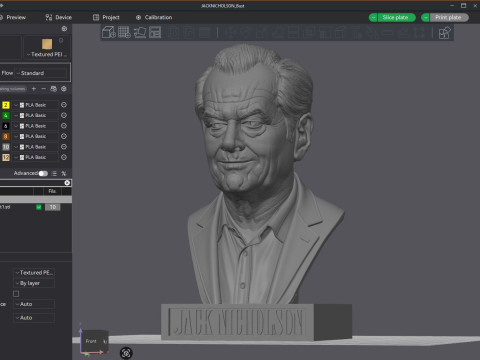Click the AMS sync filament icon

click(x=53, y=89)
